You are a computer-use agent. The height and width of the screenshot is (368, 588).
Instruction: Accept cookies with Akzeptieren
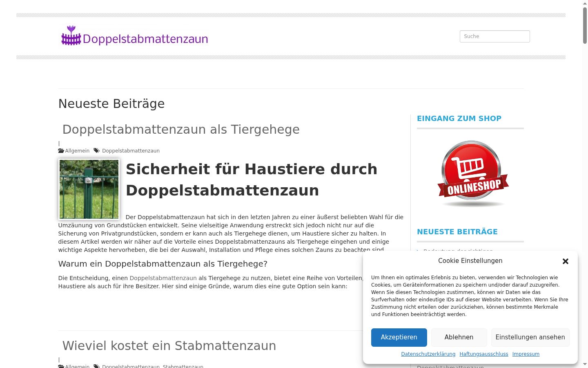tap(399, 337)
